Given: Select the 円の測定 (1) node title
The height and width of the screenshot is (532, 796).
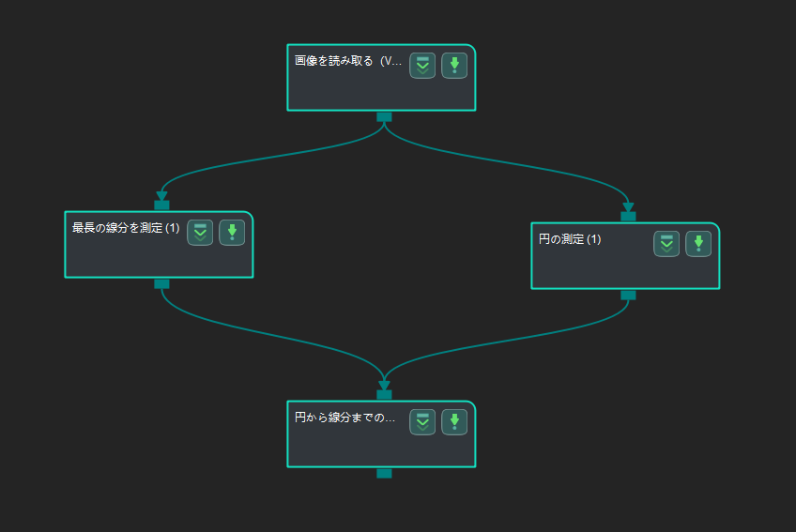Looking at the screenshot, I should click(570, 239).
